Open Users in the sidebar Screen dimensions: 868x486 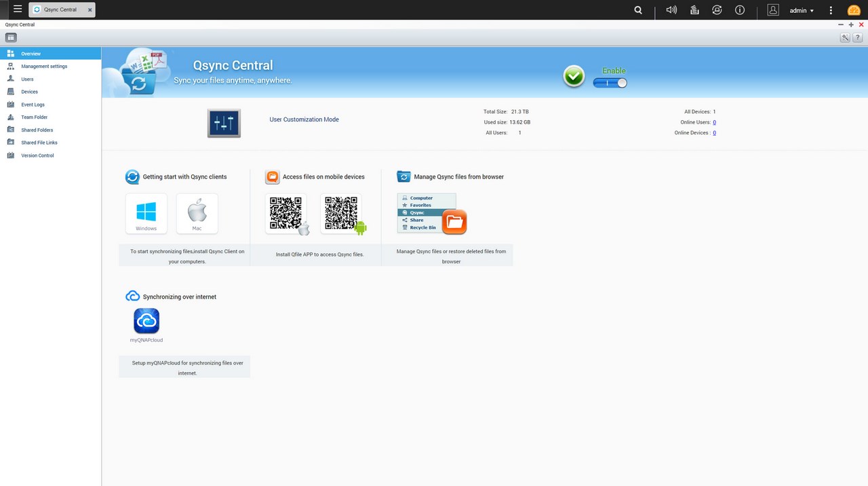(51, 79)
